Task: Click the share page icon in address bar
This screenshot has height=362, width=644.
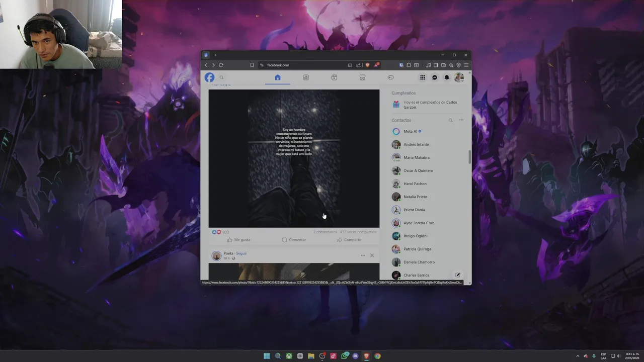Action: (x=358, y=65)
